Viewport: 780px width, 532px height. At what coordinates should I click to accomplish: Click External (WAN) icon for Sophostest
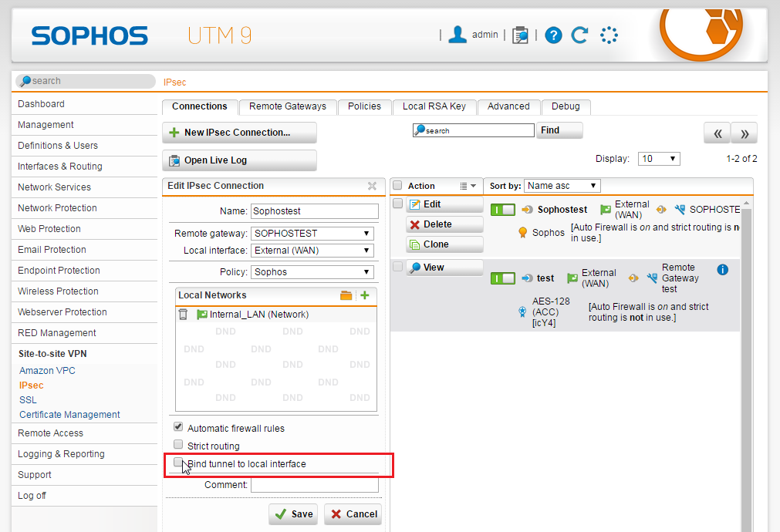point(606,210)
